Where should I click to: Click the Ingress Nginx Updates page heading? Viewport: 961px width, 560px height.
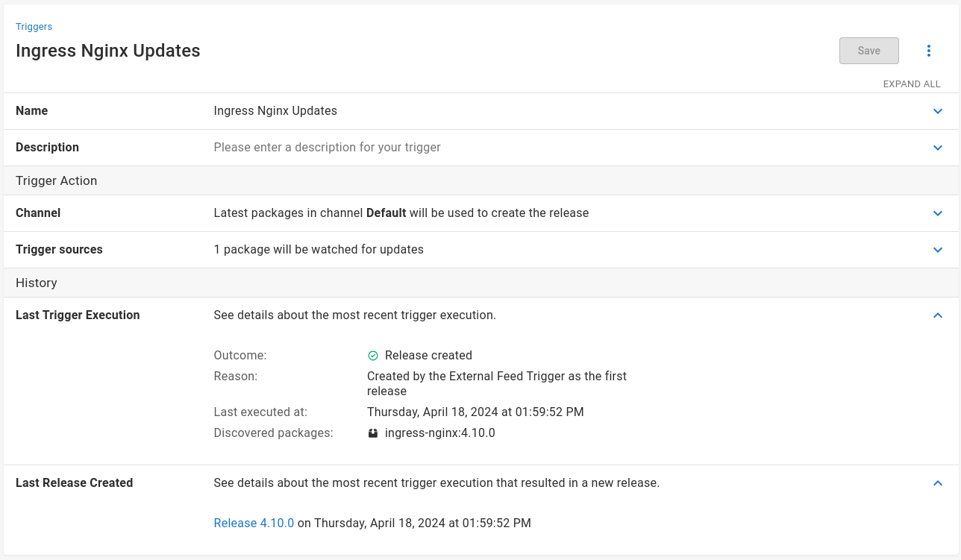coord(108,51)
